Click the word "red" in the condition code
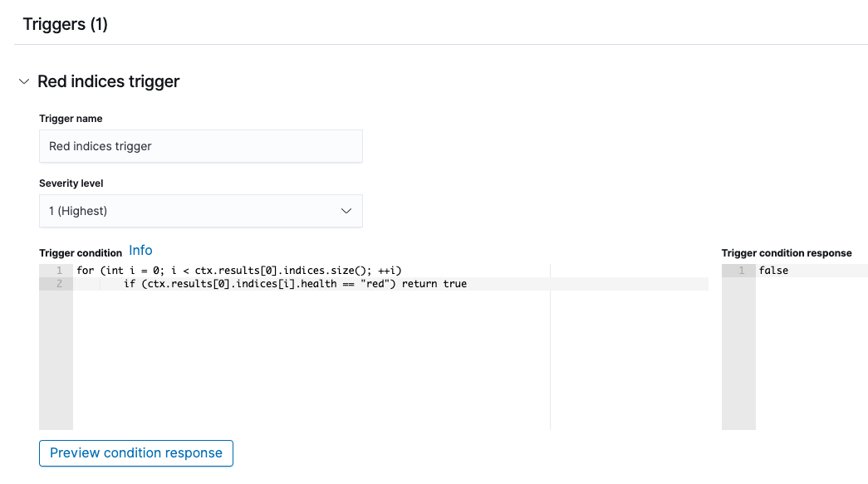 375,283
